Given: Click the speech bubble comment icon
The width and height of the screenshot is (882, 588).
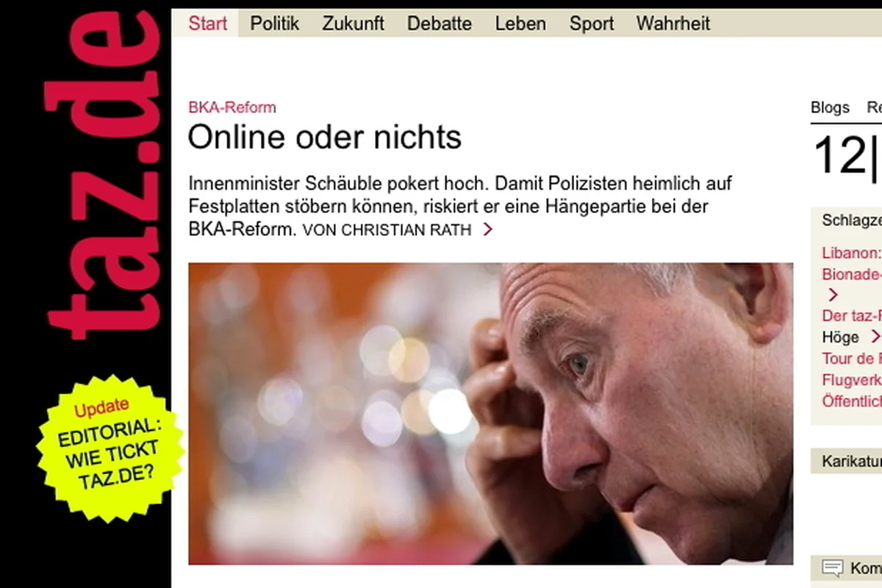Looking at the screenshot, I should (833, 567).
